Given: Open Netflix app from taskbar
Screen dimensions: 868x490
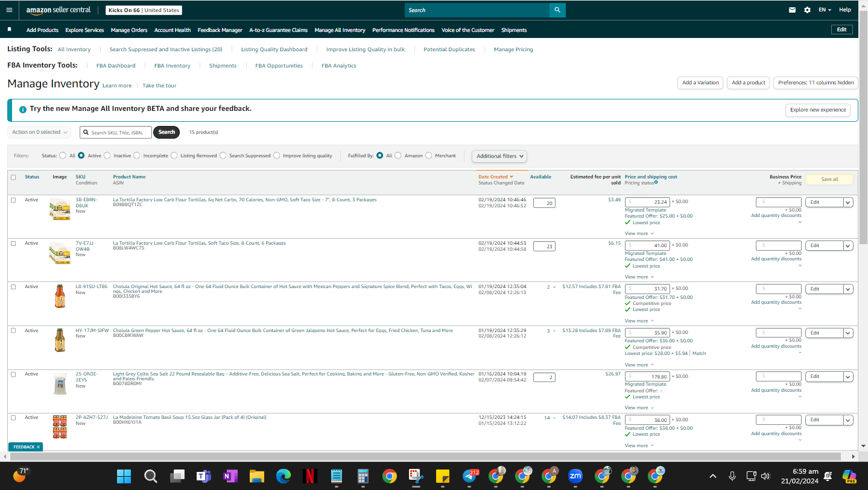Looking at the screenshot, I should 309,476.
